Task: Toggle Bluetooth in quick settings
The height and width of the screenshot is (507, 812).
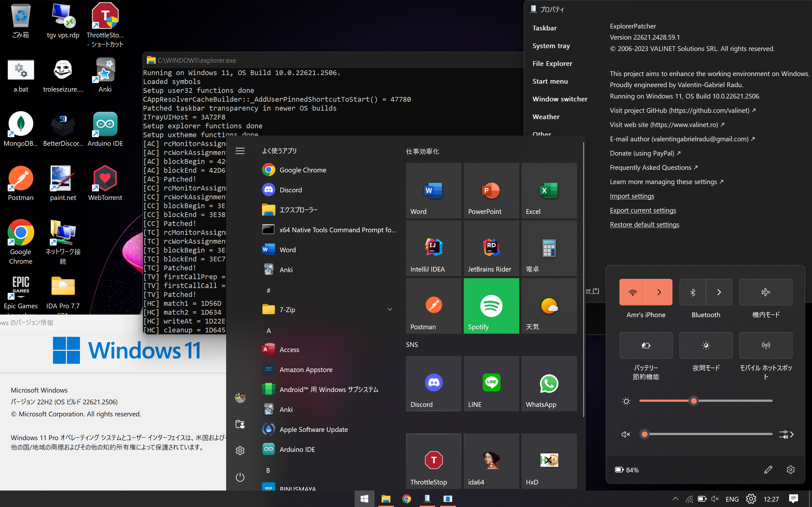Action: (693, 292)
